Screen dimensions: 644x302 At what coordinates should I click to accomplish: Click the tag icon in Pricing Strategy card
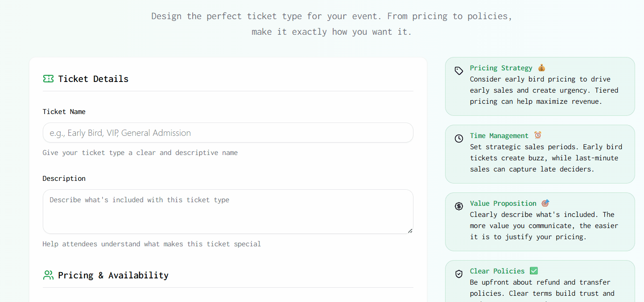coord(459,71)
